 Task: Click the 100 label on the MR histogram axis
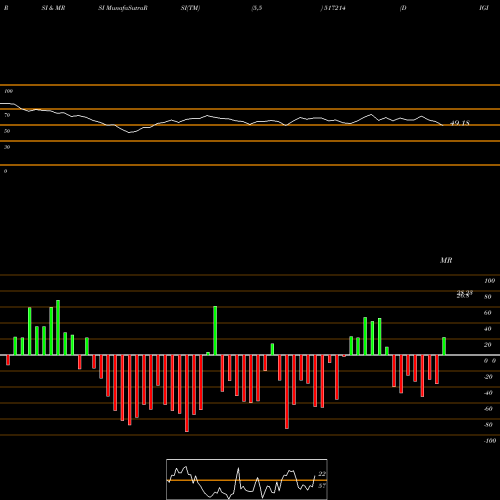490,281
